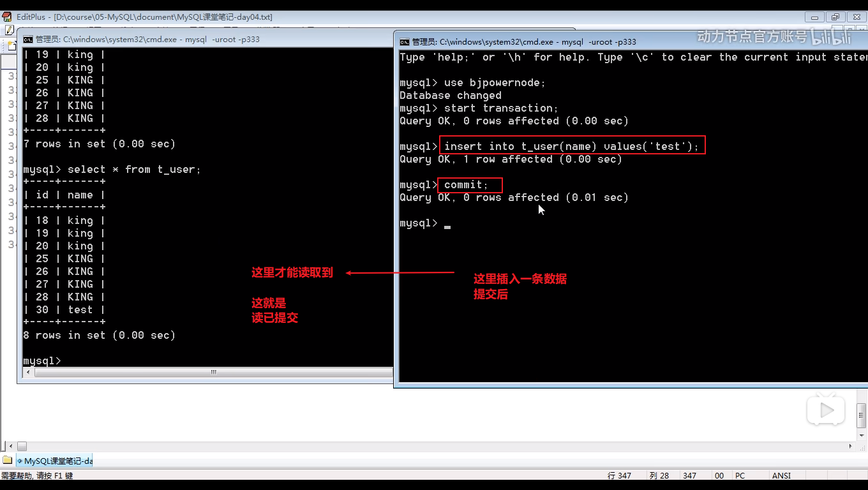Click '8 rows in set (0.00 sec)' line
Screen dimensions: 868x490
click(x=99, y=335)
